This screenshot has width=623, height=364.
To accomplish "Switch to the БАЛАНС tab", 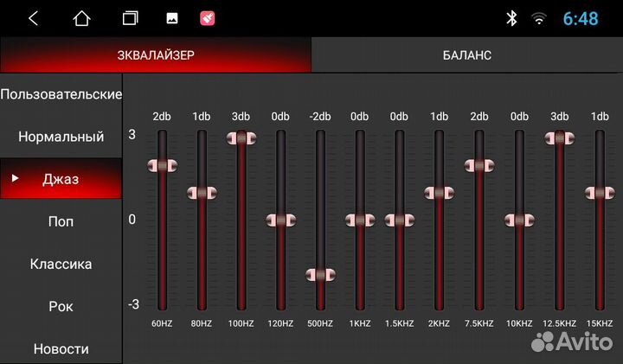I will click(466, 55).
